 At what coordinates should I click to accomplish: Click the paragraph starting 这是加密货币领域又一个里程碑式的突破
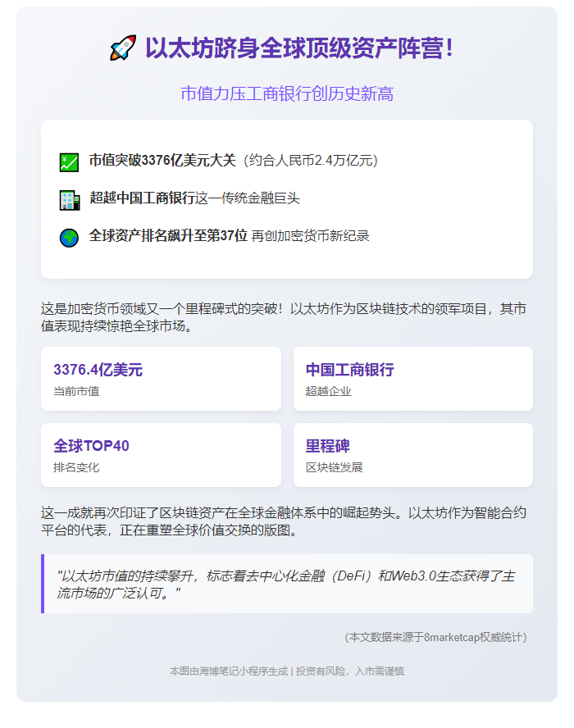pos(283,317)
